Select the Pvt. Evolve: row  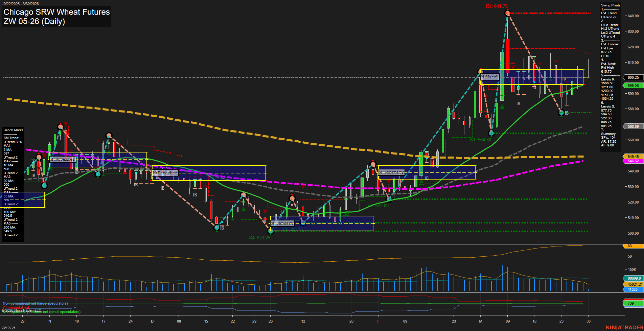tap(610, 44)
